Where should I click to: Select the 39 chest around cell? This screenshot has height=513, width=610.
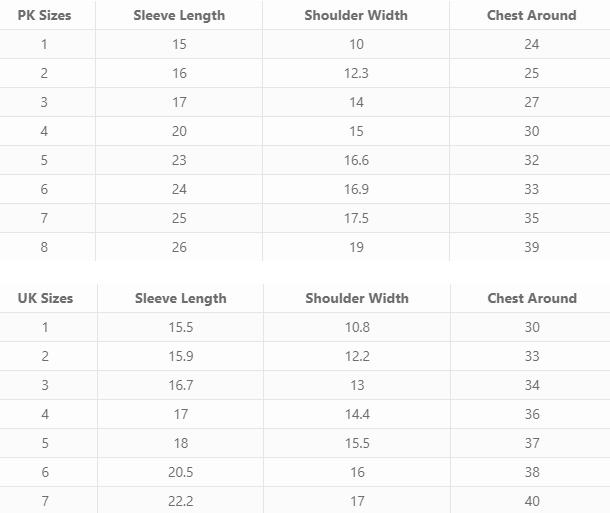pyautogui.click(x=531, y=247)
